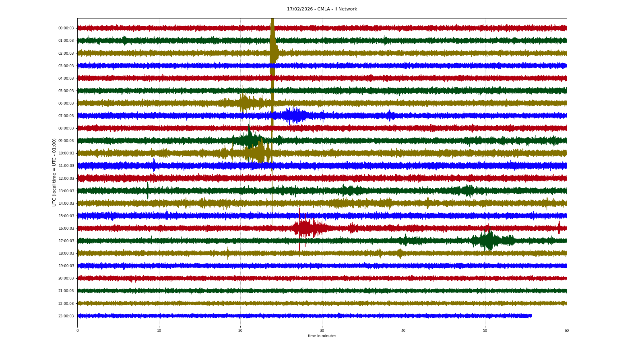Click the 'UTC (local time = UTC - 01:00)' y-axis label

tap(54, 172)
